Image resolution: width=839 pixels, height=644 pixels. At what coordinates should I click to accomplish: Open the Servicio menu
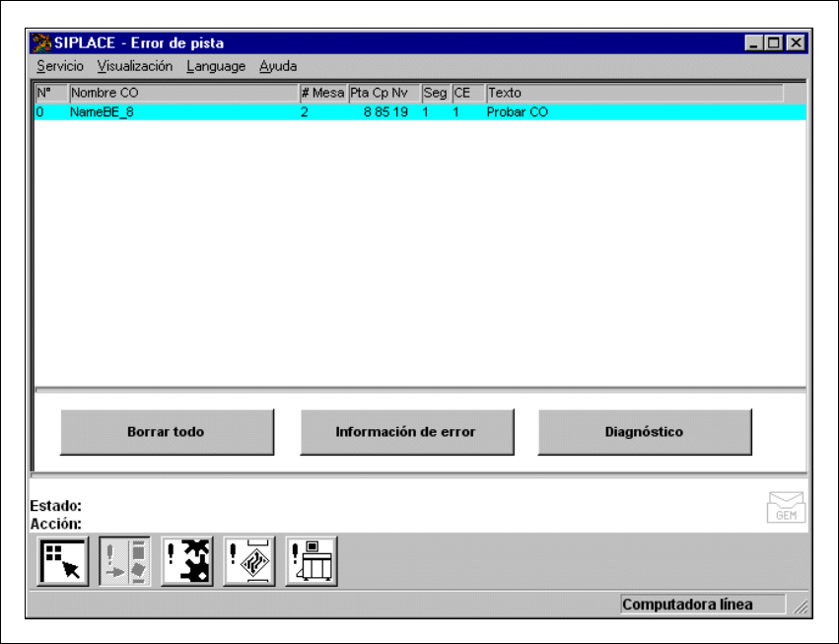(x=60, y=66)
